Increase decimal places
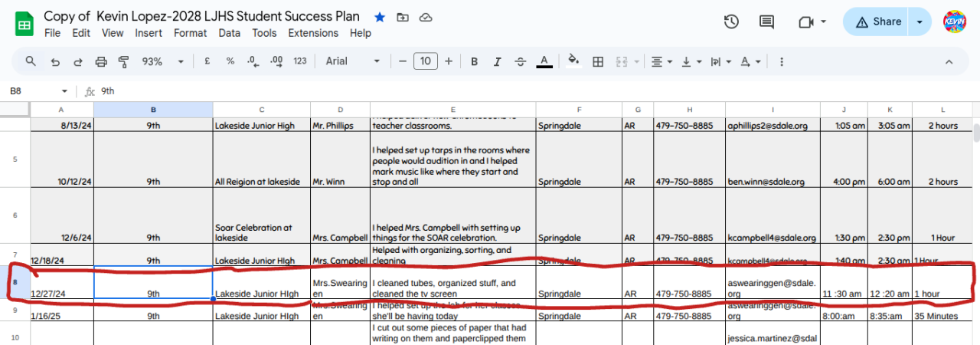Screen dimensions: 980x345 click(x=276, y=61)
